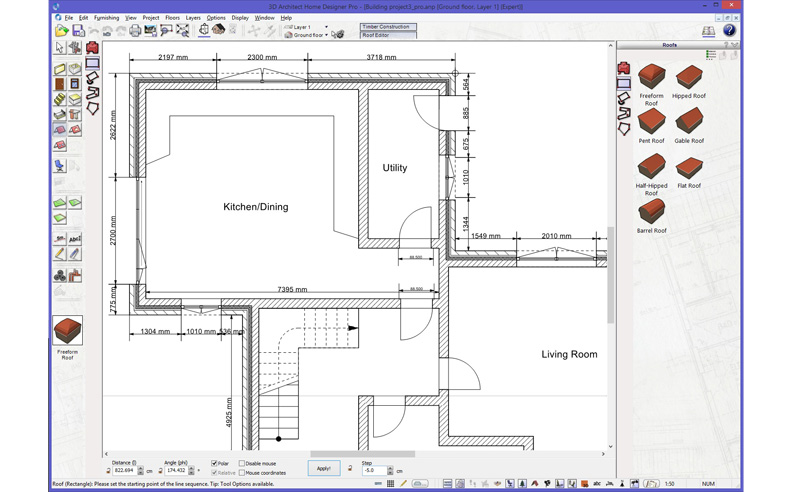Screen dimensions: 794x492
Task: Expand the Ground floor dropdown
Action: click(326, 35)
